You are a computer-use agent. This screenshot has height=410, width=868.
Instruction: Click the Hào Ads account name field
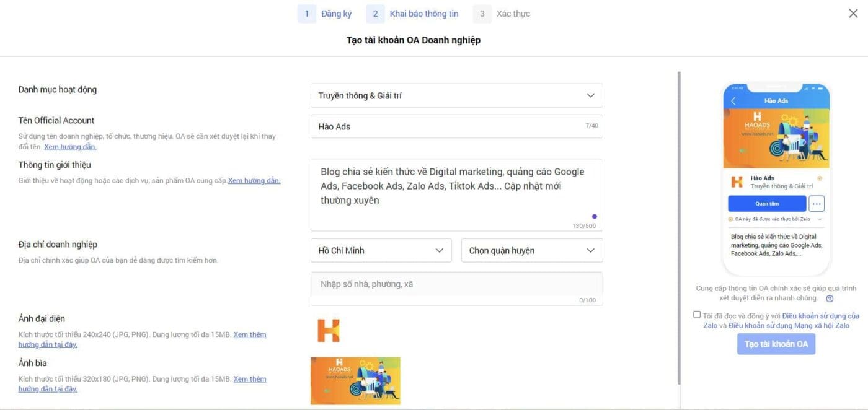coord(456,126)
